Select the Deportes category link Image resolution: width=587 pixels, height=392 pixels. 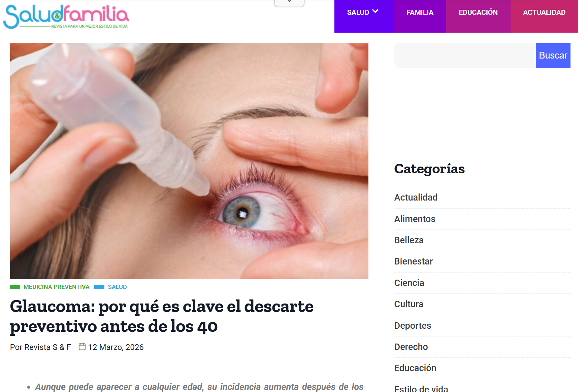413,326
